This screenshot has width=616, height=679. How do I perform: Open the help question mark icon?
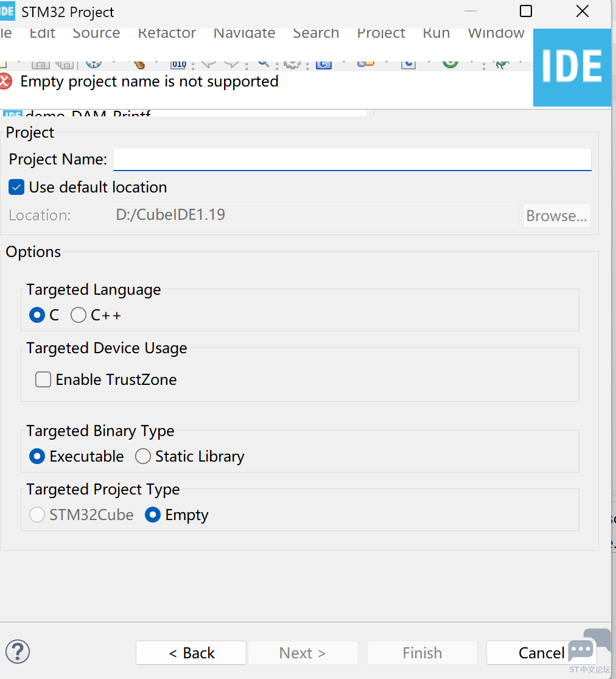(x=18, y=652)
